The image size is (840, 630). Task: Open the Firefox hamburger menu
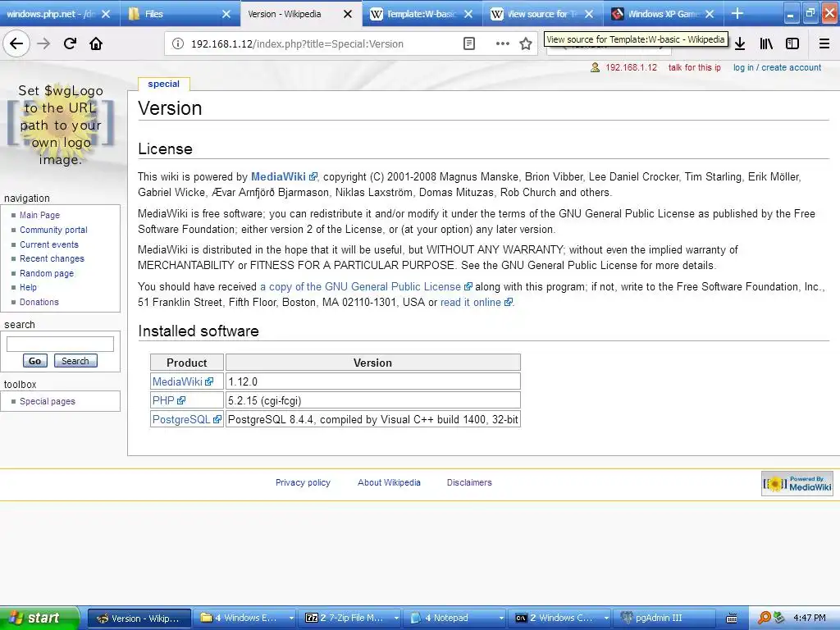[x=824, y=44]
